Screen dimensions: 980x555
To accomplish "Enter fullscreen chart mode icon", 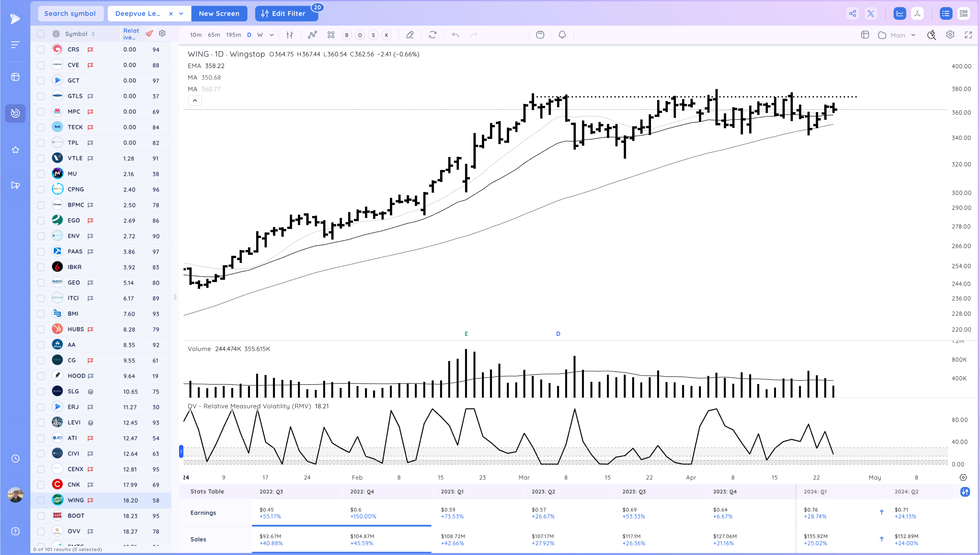I will (968, 35).
